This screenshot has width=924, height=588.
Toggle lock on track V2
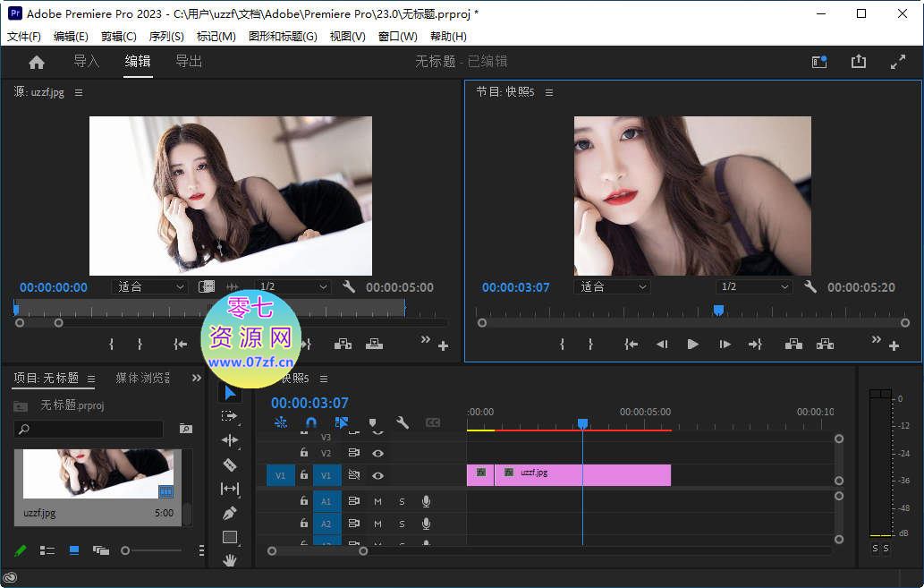coord(304,453)
